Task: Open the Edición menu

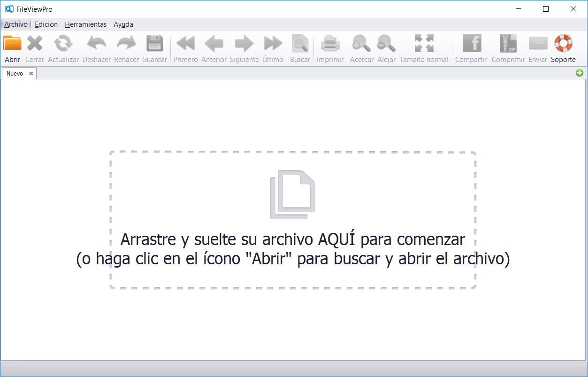Action: click(46, 24)
